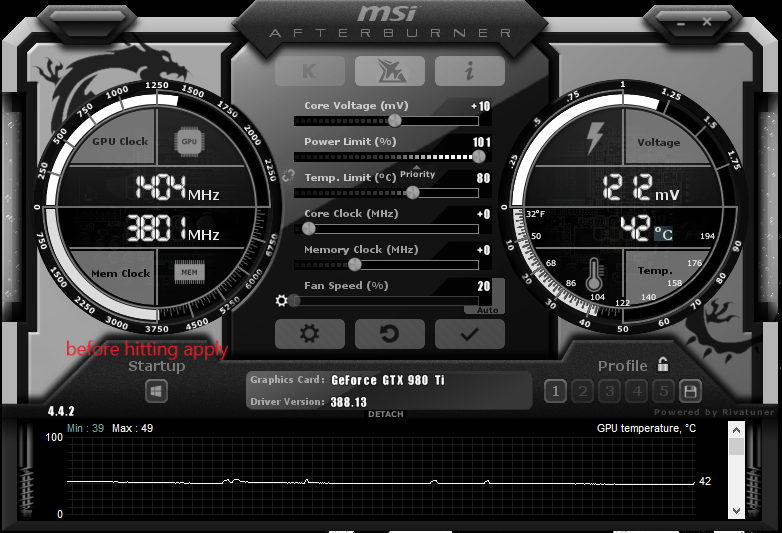Open the Kombustor K button
782x533 pixels.
310,71
